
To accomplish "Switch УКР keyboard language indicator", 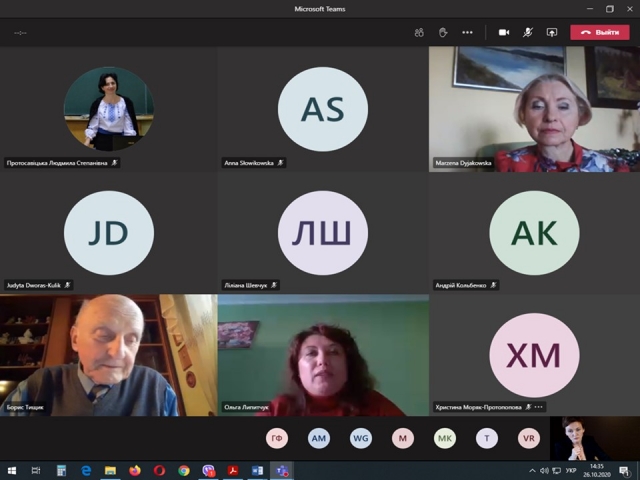I will (x=571, y=471).
